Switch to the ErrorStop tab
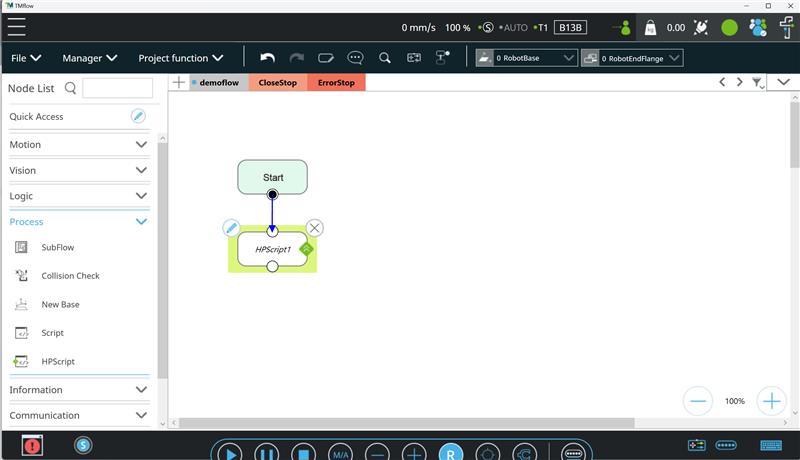Image resolution: width=800 pixels, height=460 pixels. [336, 83]
